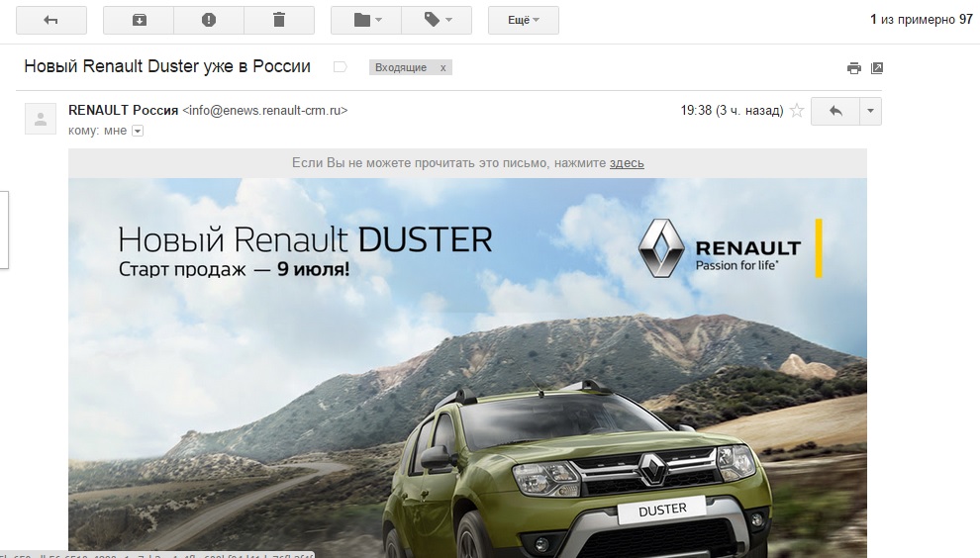Delete email with trash icon
980x558 pixels.
[x=279, y=20]
